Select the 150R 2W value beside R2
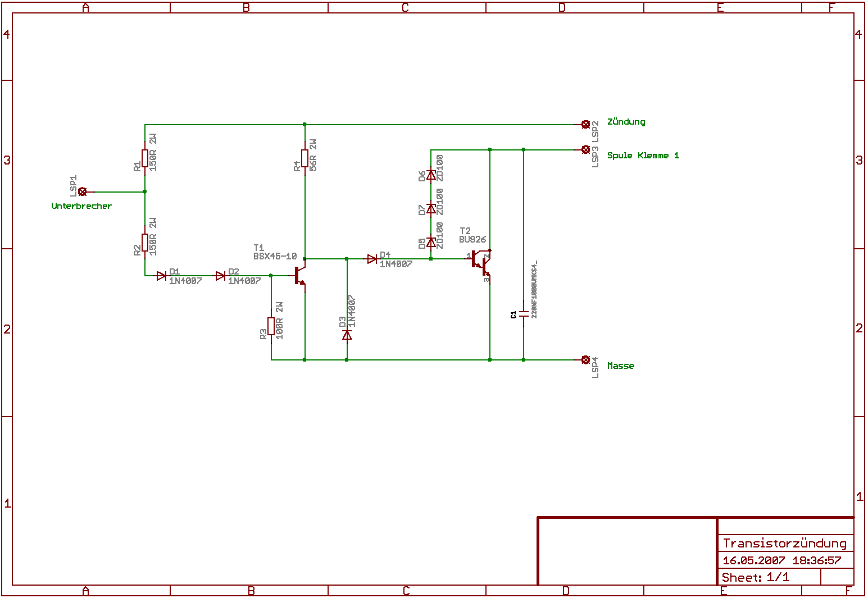The image size is (868, 598). pyautogui.click(x=153, y=236)
